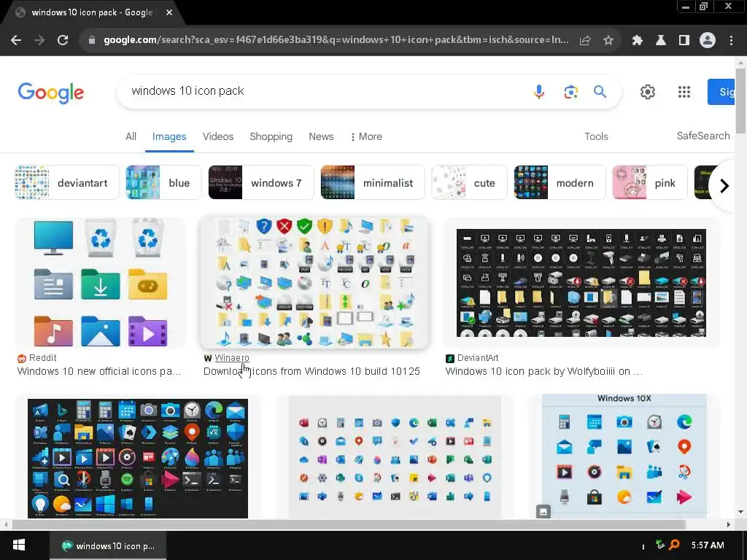
Task: Open the Windows 10X icons thumbnail
Action: click(x=624, y=456)
